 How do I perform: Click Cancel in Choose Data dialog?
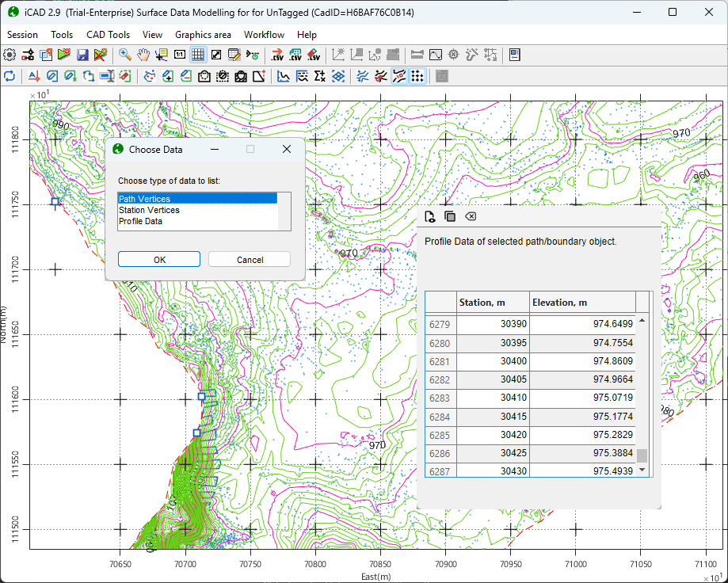click(x=250, y=260)
